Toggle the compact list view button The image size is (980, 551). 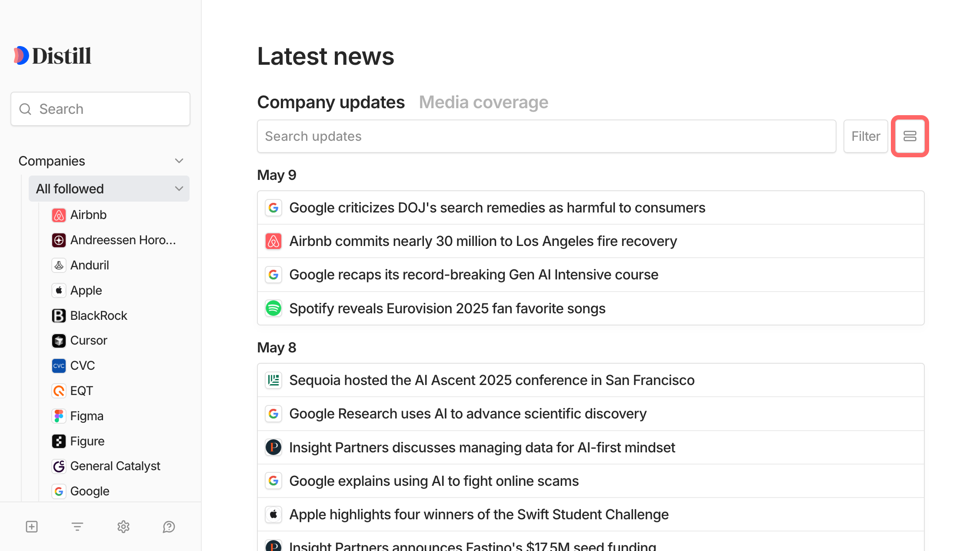[x=910, y=136]
